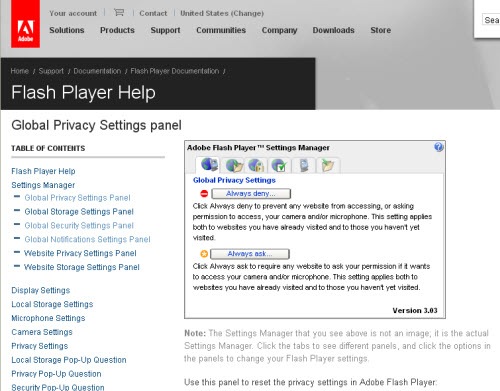500x391 pixels.
Task: Click the Global Privacy Settings heading in manager
Action: [234, 180]
